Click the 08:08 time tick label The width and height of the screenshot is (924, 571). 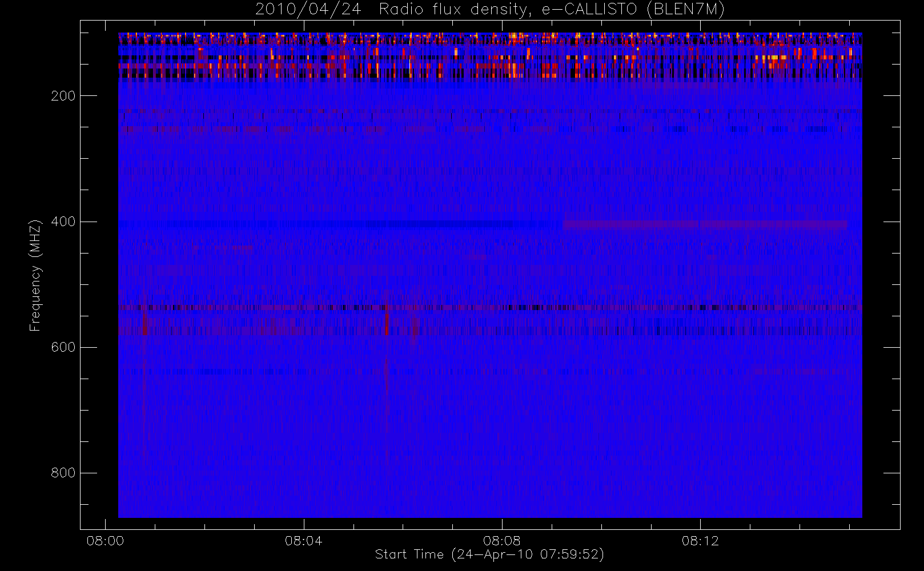coord(501,541)
